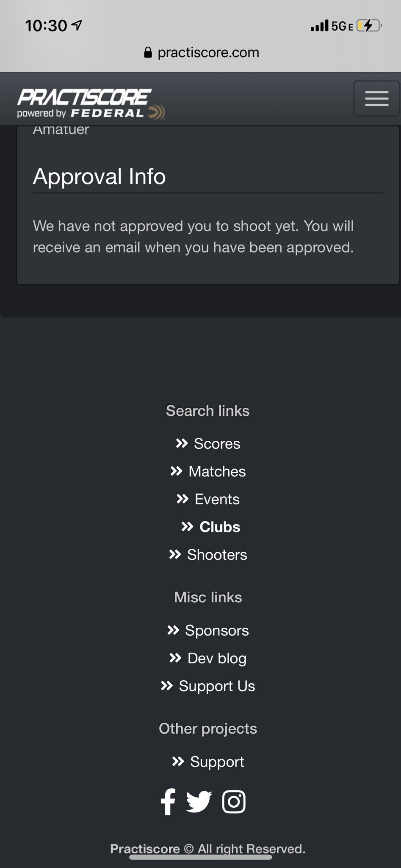Open the Instagram icon link

click(x=234, y=801)
